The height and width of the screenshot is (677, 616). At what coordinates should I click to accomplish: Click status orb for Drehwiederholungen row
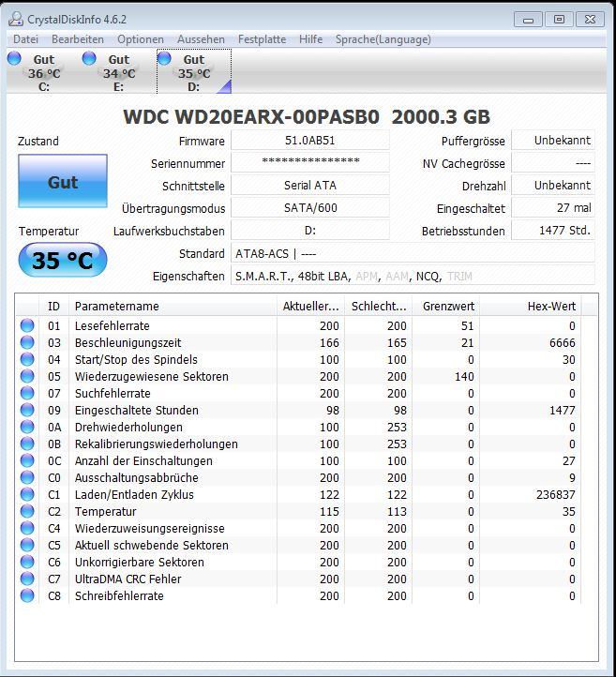point(27,427)
